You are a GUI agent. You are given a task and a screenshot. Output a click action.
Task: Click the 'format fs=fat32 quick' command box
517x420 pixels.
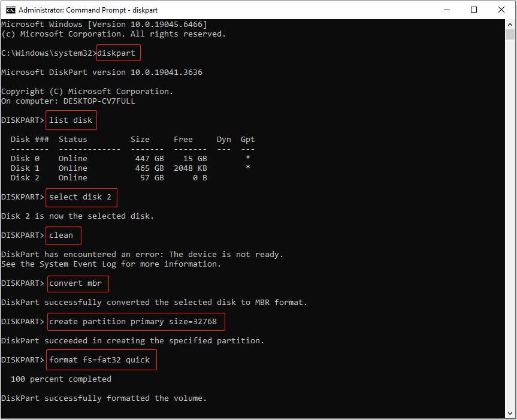(101, 359)
